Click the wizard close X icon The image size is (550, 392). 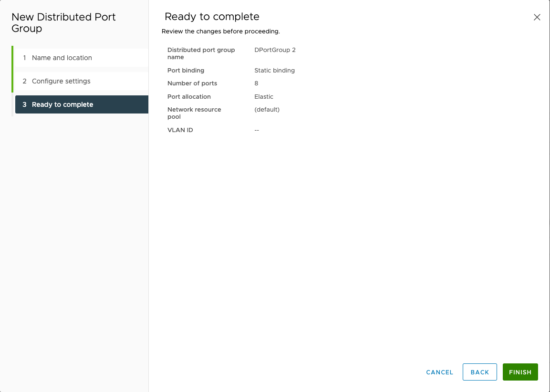click(x=537, y=17)
